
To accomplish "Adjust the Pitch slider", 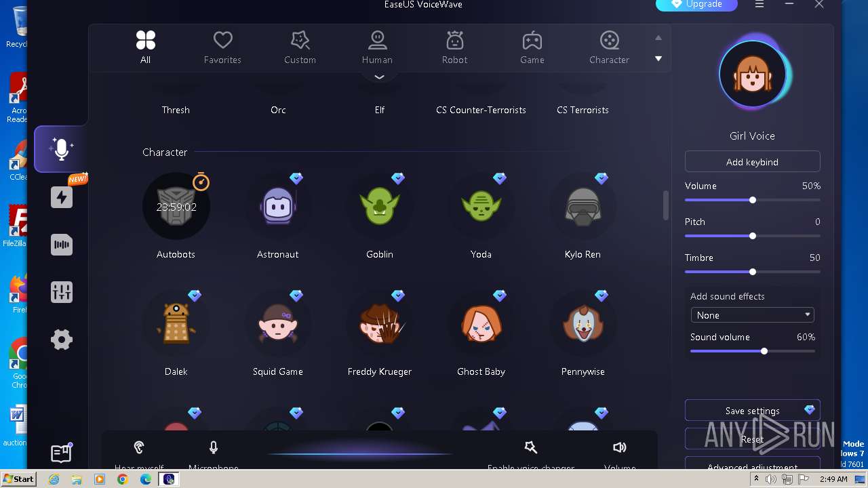I will pyautogui.click(x=752, y=236).
